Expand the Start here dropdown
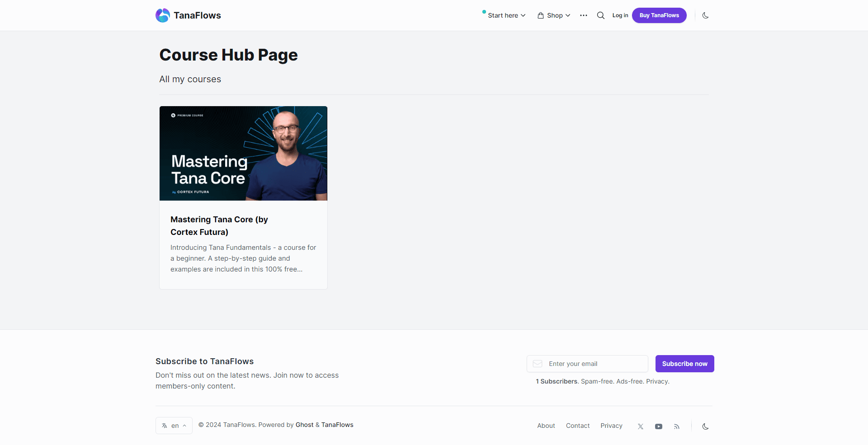The width and height of the screenshot is (868, 445). (x=504, y=15)
